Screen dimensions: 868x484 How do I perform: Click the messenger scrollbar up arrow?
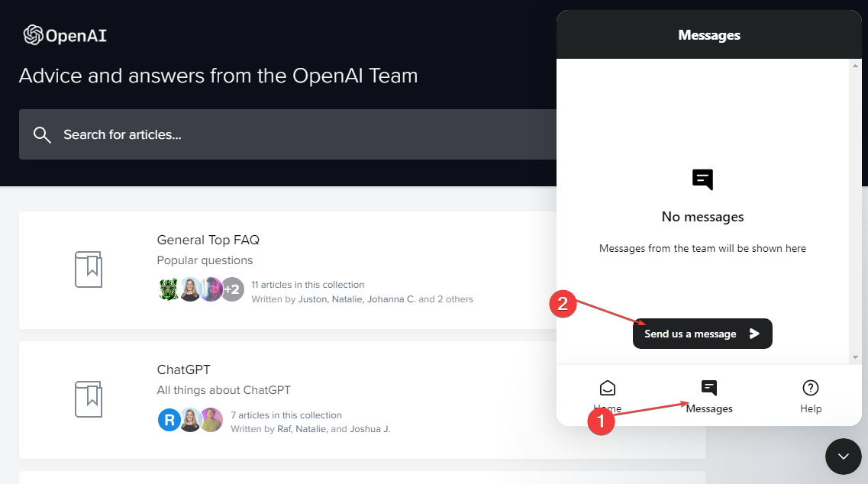855,66
